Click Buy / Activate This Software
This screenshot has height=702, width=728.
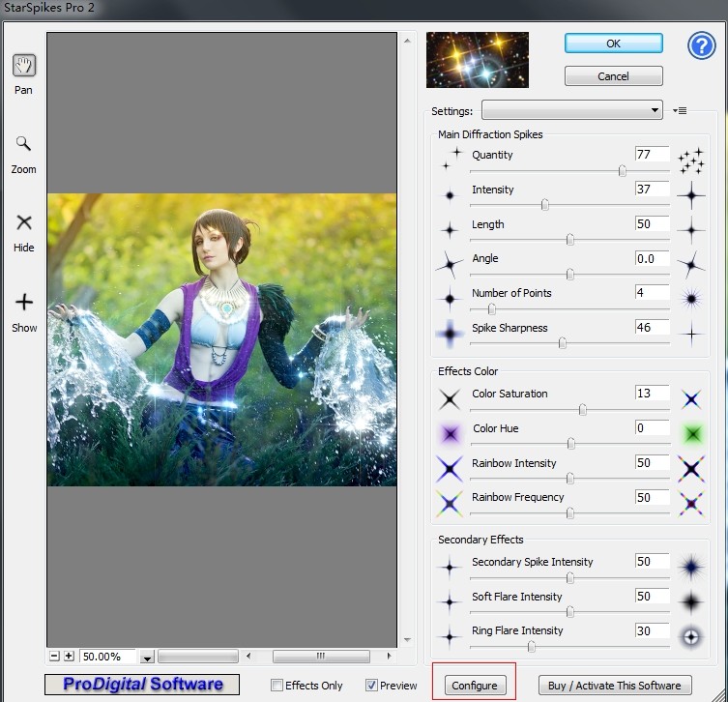(x=615, y=686)
